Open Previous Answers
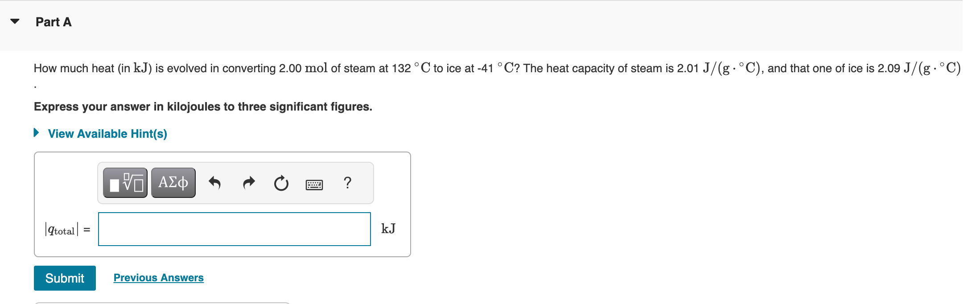980x304 pixels. 159,277
